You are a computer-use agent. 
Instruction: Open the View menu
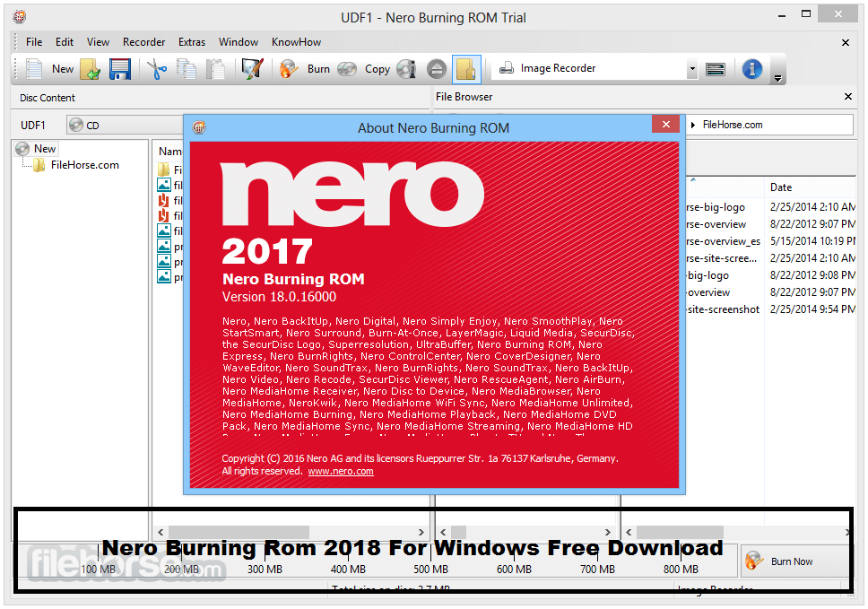point(98,42)
